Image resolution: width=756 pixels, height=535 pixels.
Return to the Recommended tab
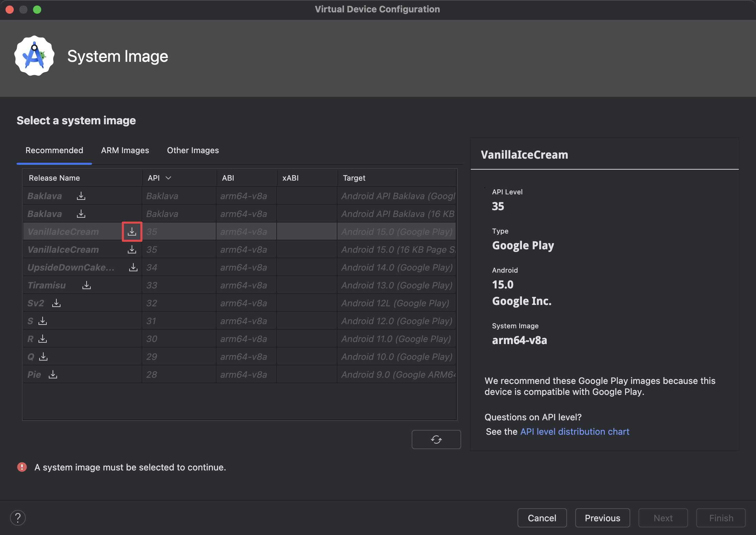click(54, 150)
